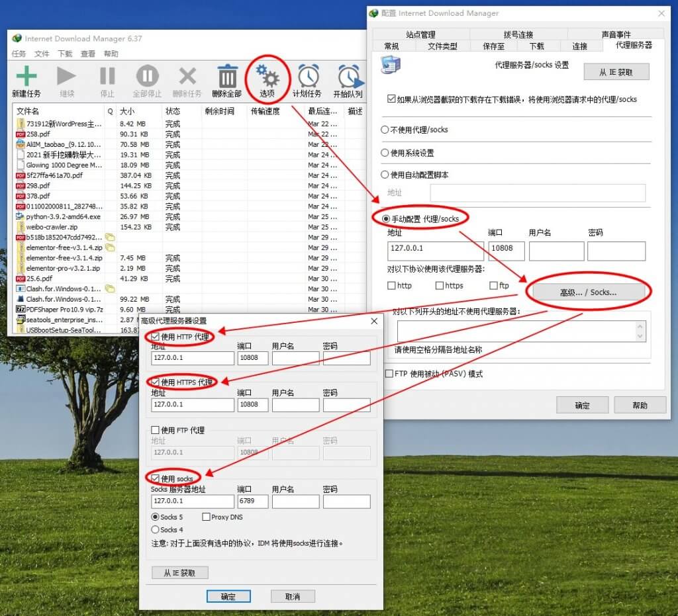This screenshot has width=678, height=616.
Task: Switch to the 声音事件 tab
Action: click(616, 34)
